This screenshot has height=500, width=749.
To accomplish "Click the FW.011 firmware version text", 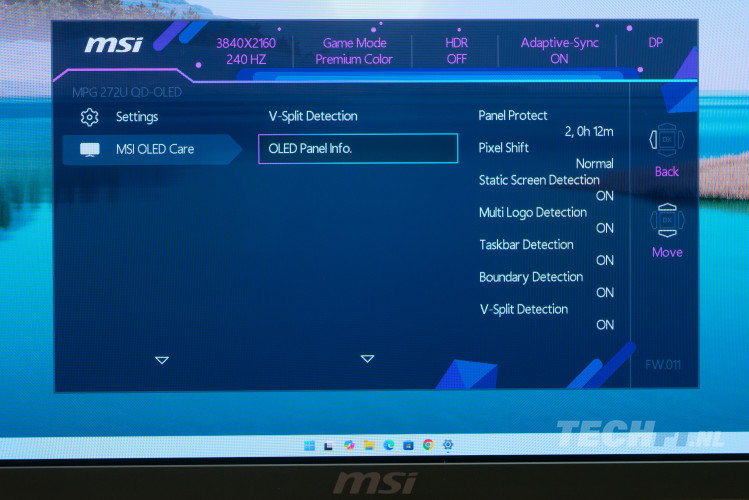I will click(663, 365).
